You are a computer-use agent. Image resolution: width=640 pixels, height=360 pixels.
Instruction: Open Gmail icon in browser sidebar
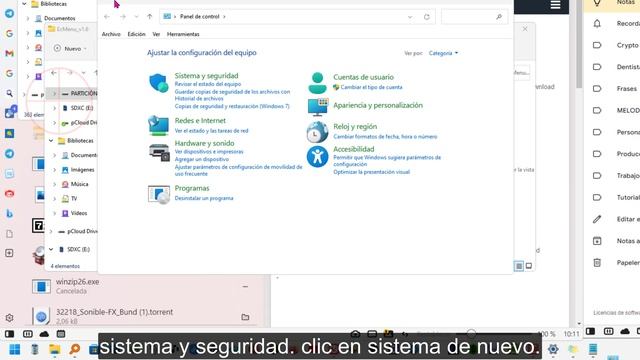point(9,53)
